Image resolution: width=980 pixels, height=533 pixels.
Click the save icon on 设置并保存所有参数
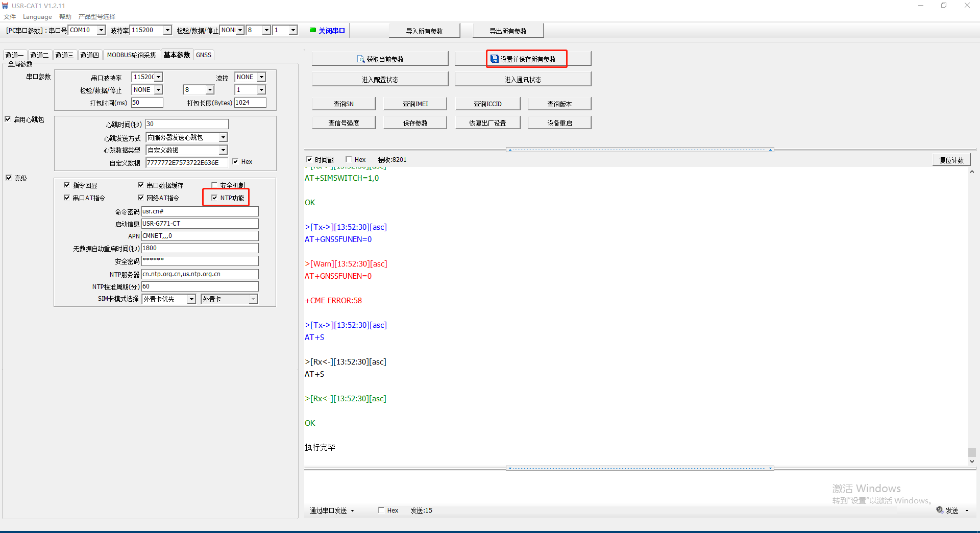pos(494,59)
